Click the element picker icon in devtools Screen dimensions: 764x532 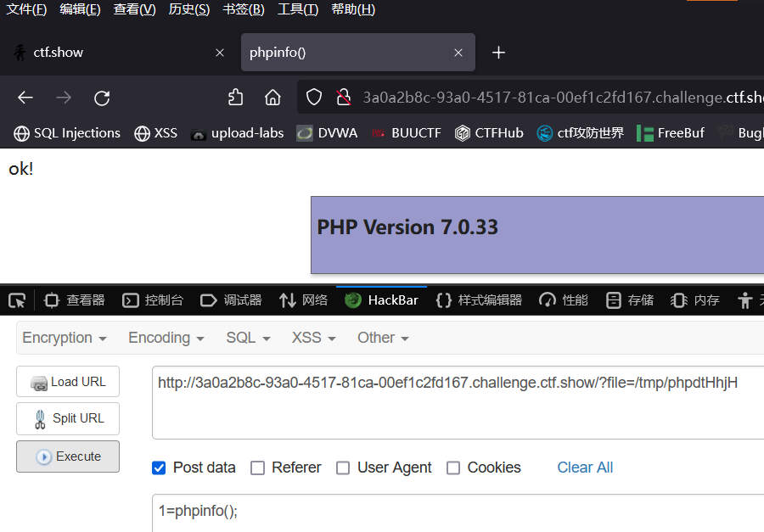pyautogui.click(x=15, y=300)
